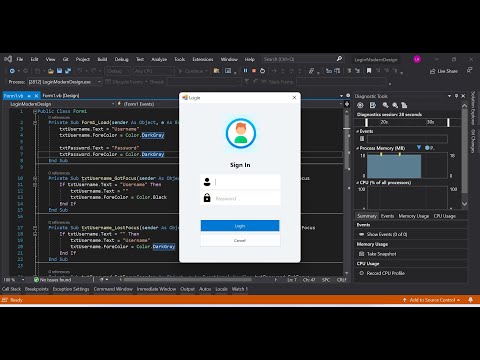
Task: Click Diagnostic Tools zoom in icon
Action: click(386, 105)
